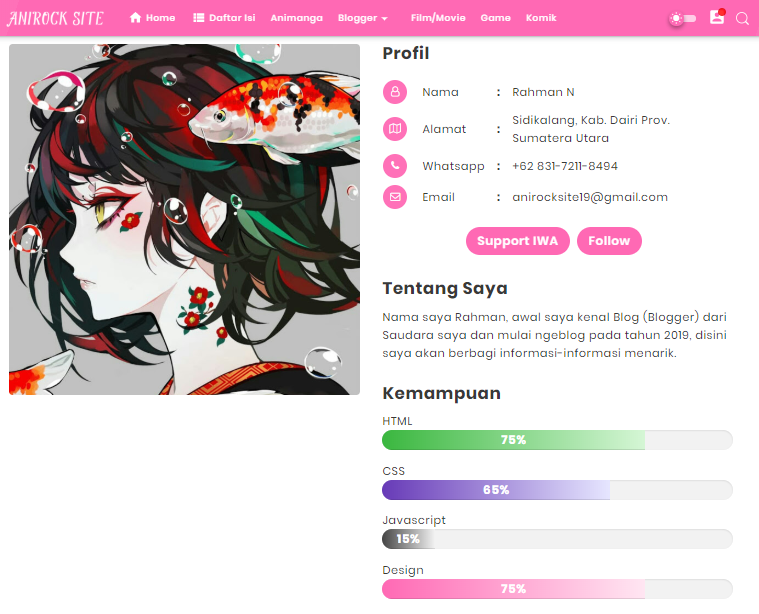Image resolution: width=759 pixels, height=614 pixels.
Task: Click the Alamat map icon
Action: coord(395,129)
